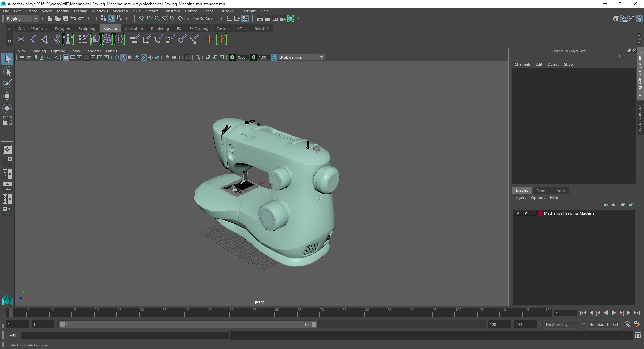Click play forwards button
644x349 pixels.
pyautogui.click(x=613, y=313)
